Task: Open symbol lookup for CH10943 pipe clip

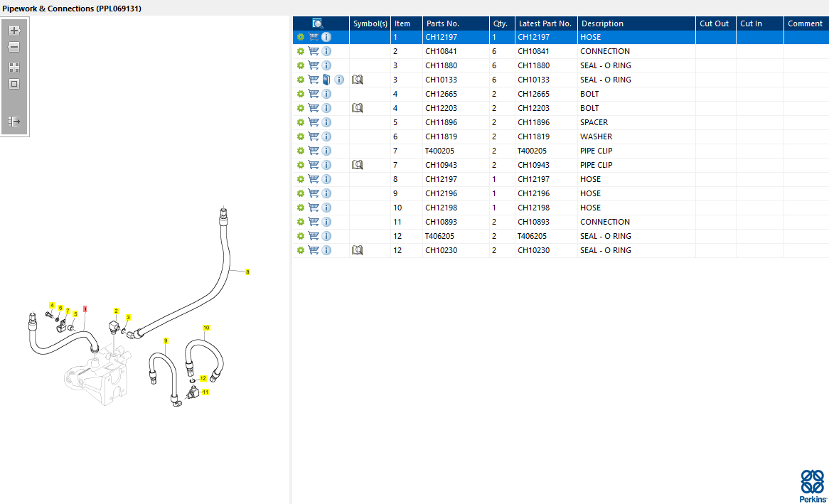Action: click(x=358, y=165)
